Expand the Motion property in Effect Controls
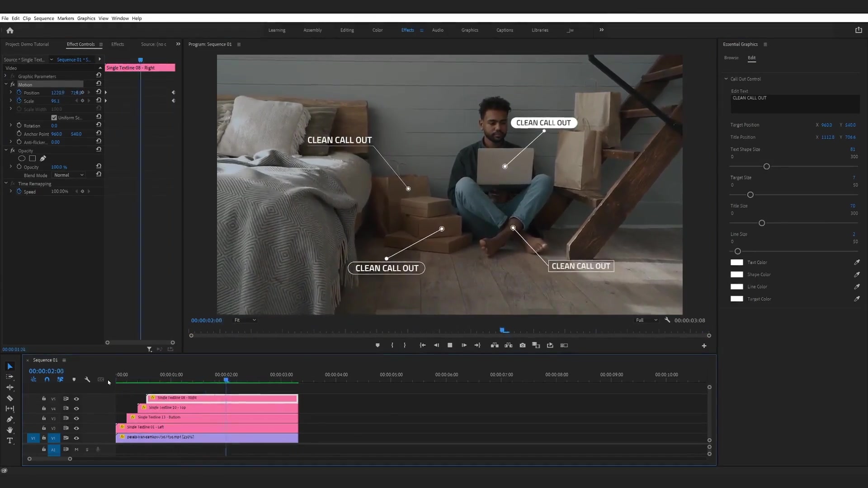The height and width of the screenshot is (488, 868). (x=6, y=84)
